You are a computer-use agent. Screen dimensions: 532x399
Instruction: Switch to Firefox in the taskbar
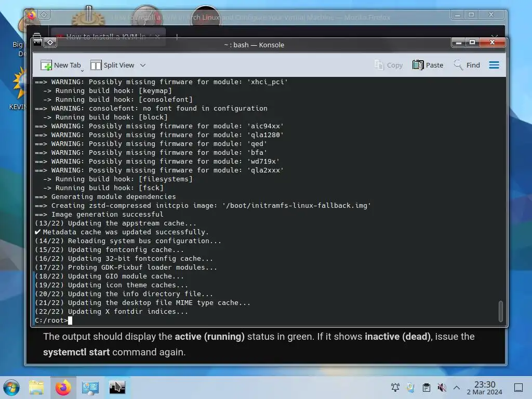click(x=63, y=388)
